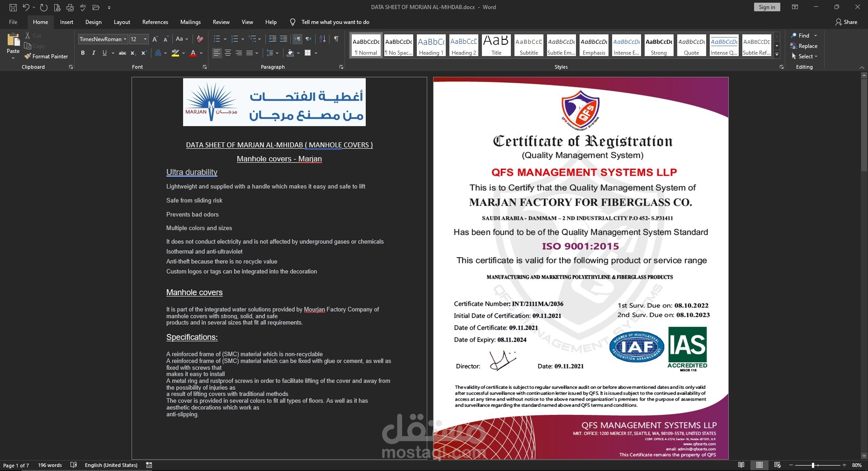The image size is (868, 471).
Task: Center align the paragraph
Action: pyautogui.click(x=228, y=53)
